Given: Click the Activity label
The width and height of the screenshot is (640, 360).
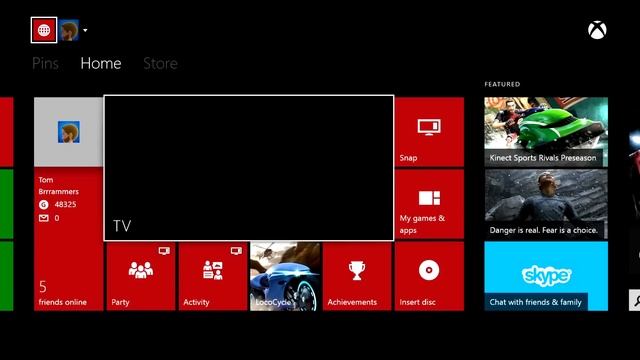Looking at the screenshot, I should coord(196,302).
